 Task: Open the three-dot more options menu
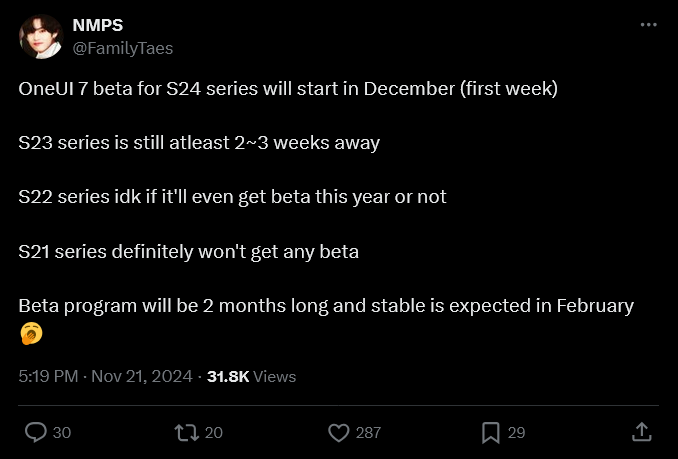click(648, 25)
